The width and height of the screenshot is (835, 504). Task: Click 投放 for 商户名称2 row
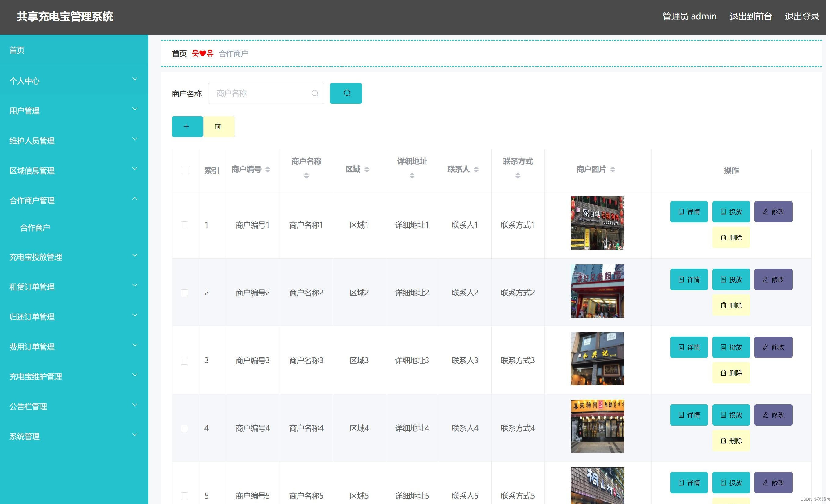point(731,279)
